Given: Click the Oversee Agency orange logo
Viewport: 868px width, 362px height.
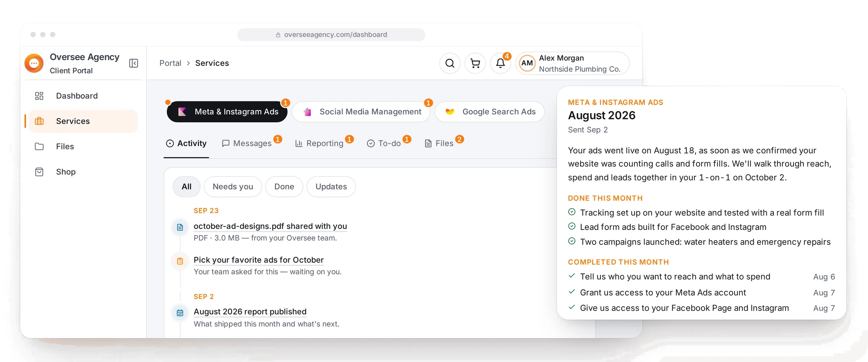Looking at the screenshot, I should 34,63.
